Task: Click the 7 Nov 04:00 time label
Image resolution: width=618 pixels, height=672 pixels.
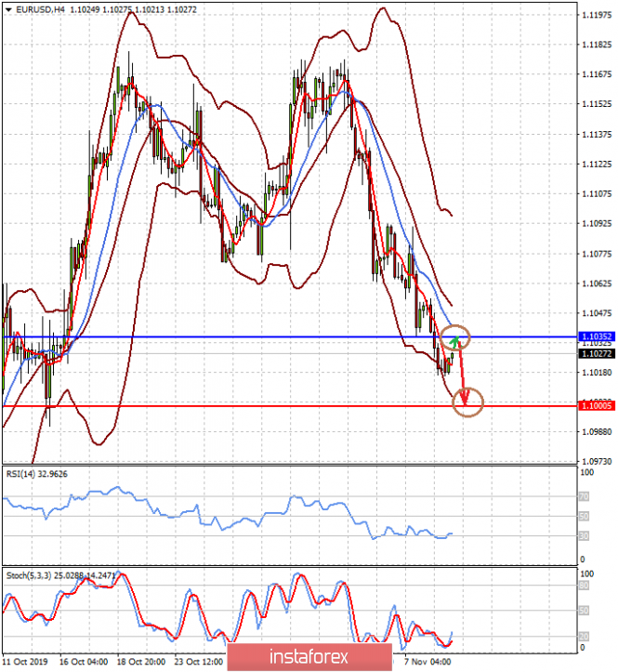Action: coord(430,663)
